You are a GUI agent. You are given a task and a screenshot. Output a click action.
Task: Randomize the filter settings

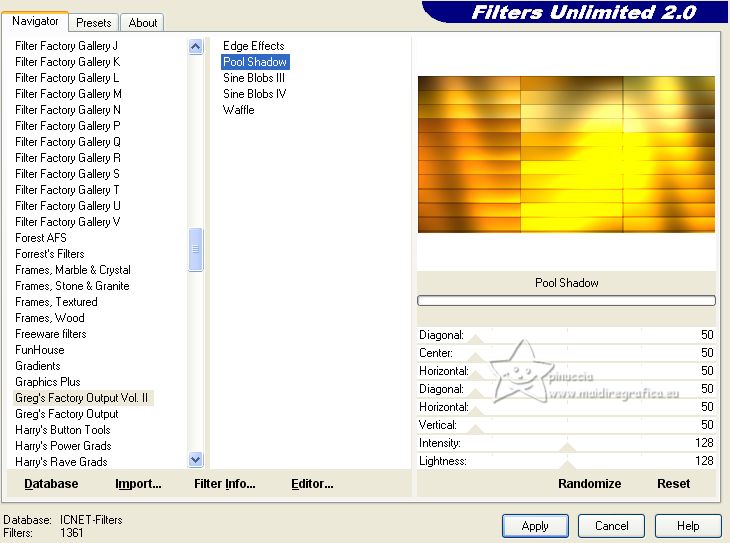pyautogui.click(x=589, y=484)
